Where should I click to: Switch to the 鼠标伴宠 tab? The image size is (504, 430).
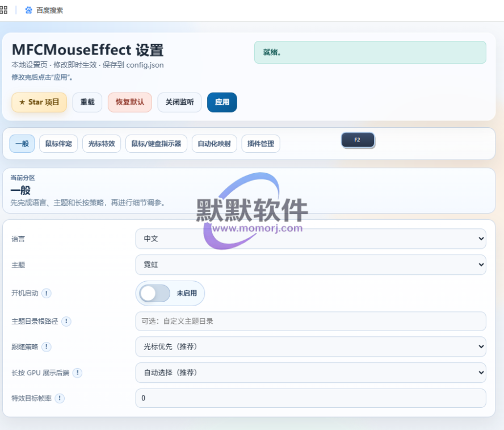click(58, 144)
